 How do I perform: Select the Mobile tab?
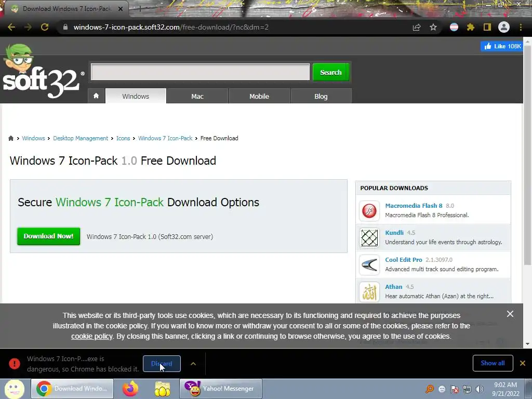click(x=259, y=96)
